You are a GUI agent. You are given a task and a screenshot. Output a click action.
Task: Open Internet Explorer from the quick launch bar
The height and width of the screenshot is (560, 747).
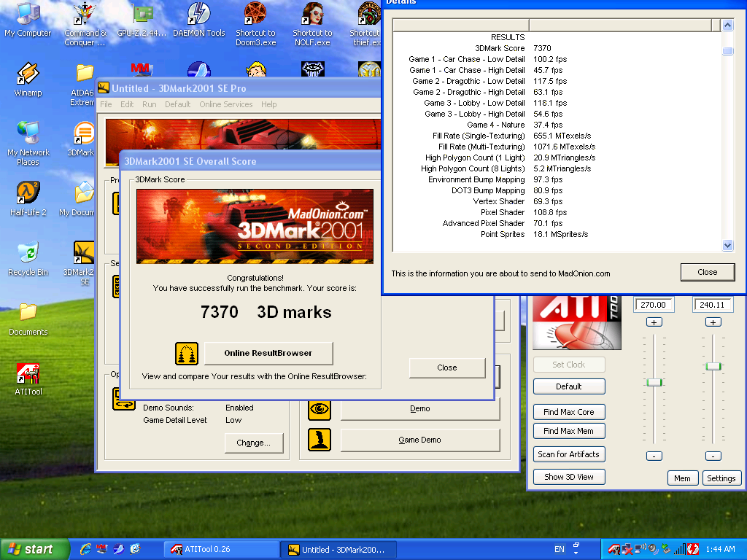pyautogui.click(x=85, y=549)
